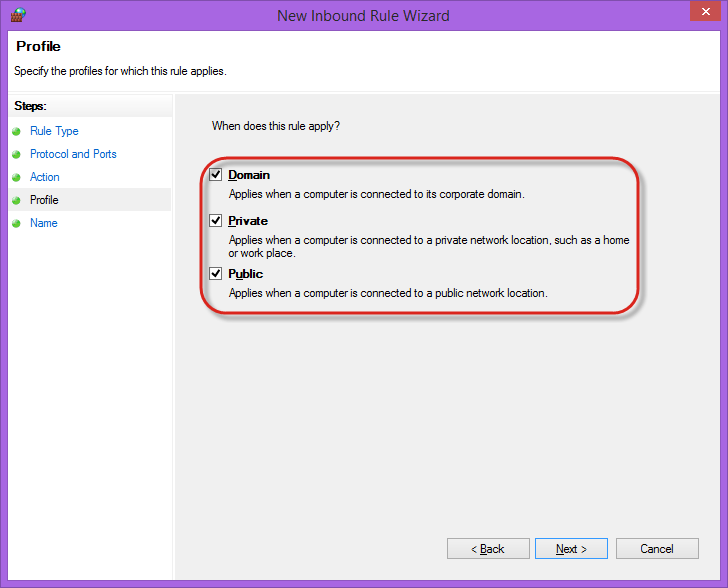The image size is (728, 588).
Task: Disable the Public profile checkbox
Action: click(x=216, y=274)
